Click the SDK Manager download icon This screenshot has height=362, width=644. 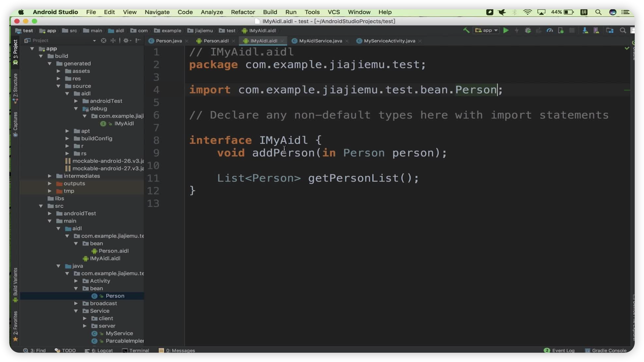click(585, 30)
